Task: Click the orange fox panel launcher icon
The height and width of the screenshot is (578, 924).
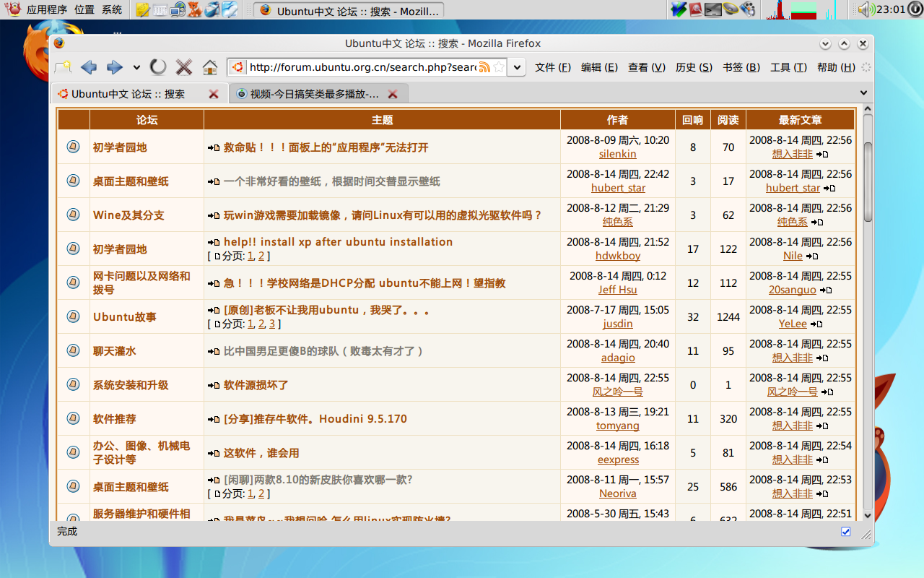Action: point(195,10)
